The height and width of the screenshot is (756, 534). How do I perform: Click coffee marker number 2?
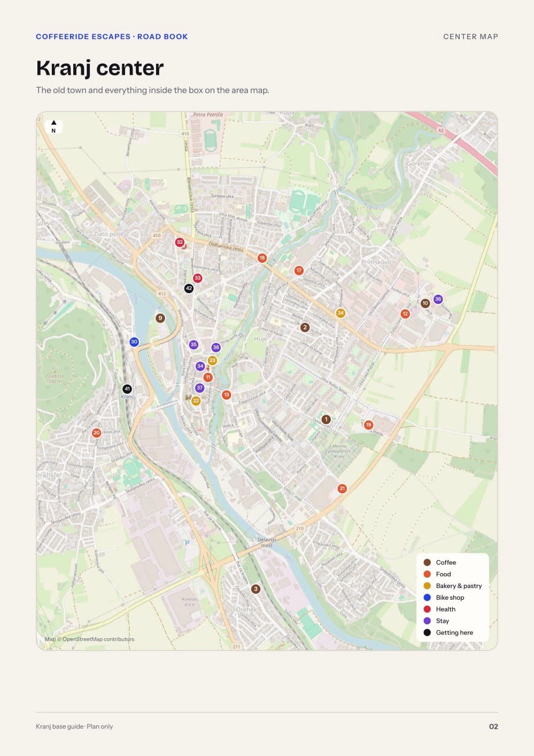pyautogui.click(x=305, y=327)
